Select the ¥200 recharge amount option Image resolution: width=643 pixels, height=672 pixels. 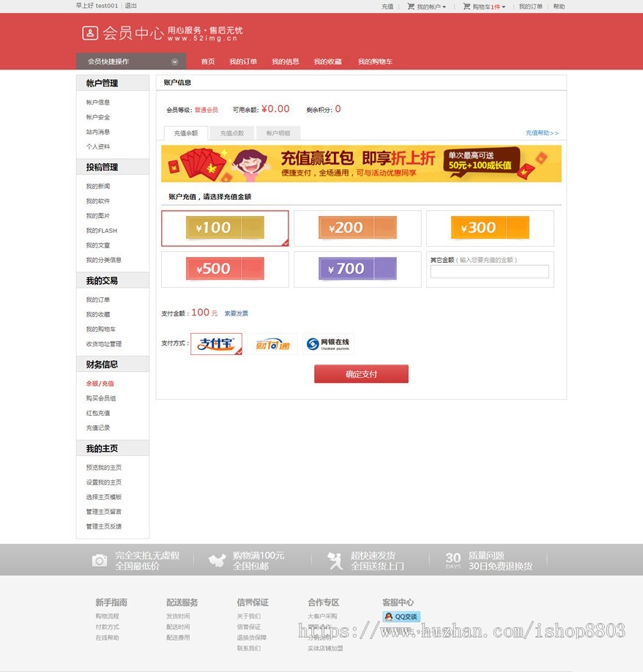357,228
